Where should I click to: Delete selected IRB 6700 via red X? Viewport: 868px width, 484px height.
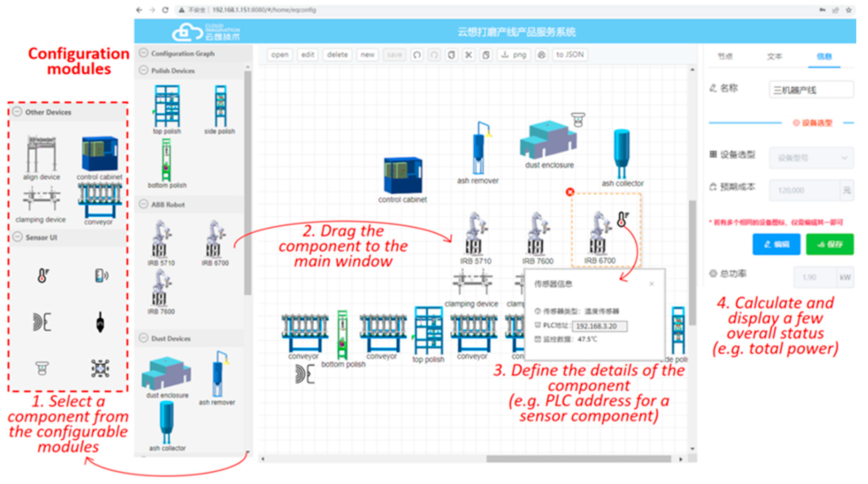click(570, 192)
